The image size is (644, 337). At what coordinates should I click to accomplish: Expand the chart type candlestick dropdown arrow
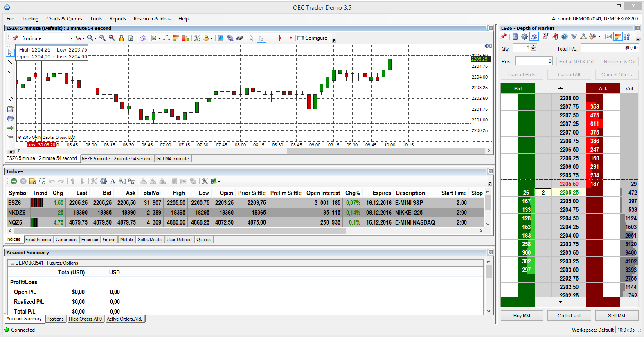coord(84,38)
